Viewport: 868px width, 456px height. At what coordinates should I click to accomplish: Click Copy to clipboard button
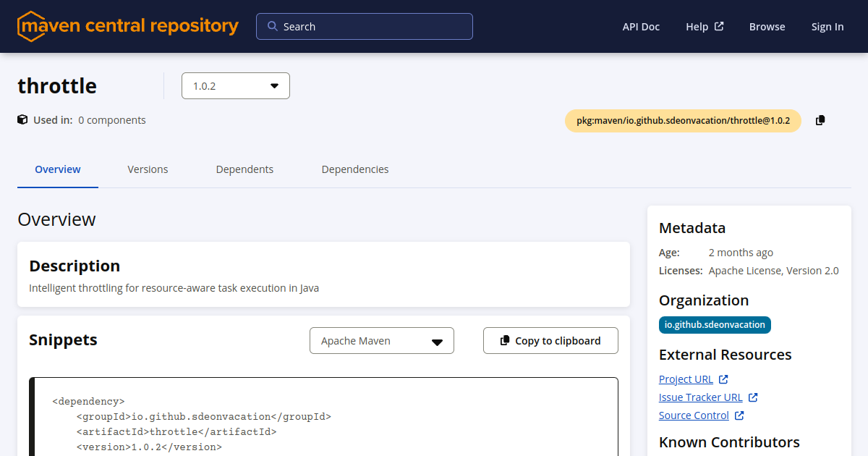(x=550, y=341)
